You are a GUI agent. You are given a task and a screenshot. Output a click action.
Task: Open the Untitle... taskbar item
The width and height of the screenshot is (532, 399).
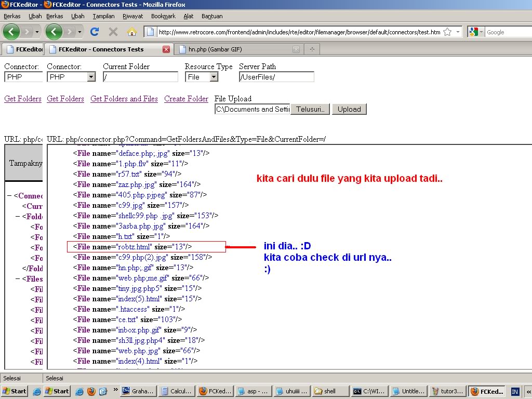[409, 391]
